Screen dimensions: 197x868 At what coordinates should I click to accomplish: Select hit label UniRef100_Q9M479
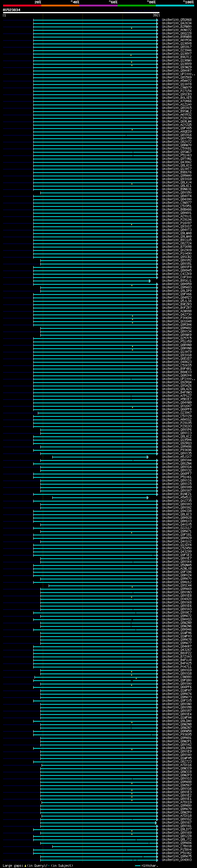(177, 809)
